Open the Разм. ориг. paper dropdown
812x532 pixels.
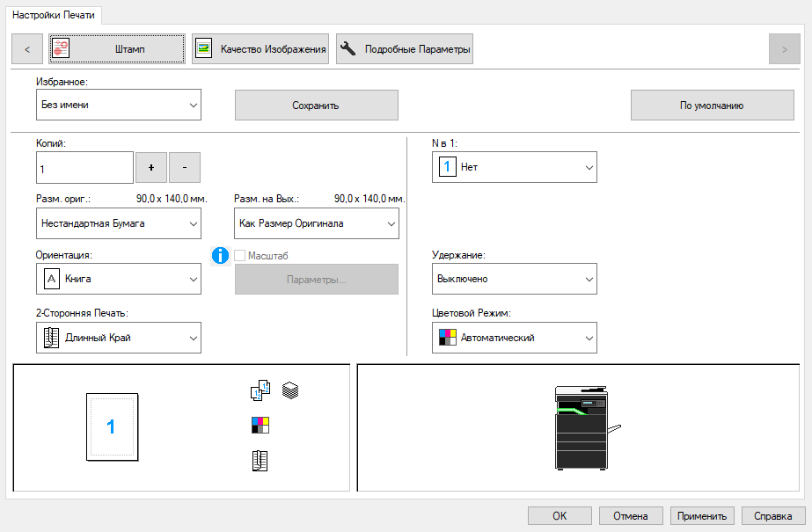119,223
